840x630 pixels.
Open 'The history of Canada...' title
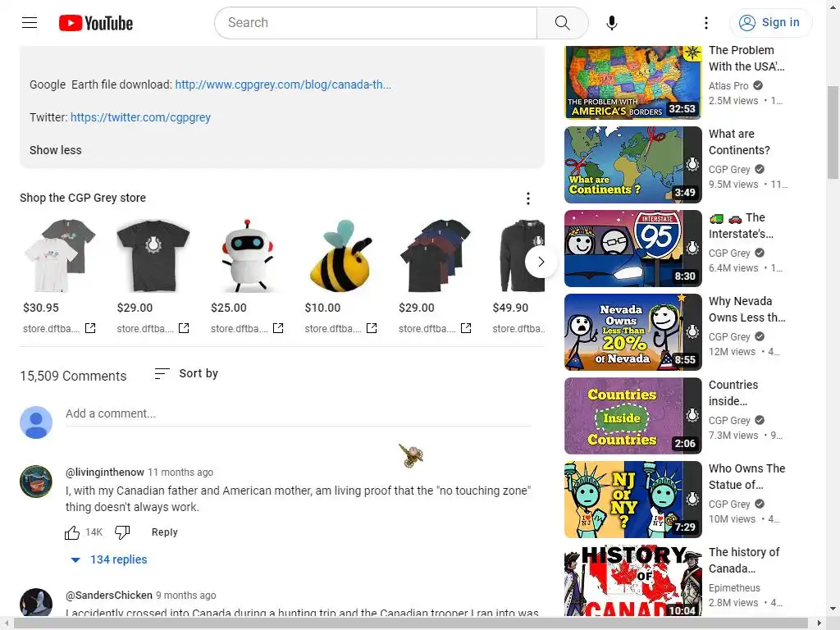click(x=744, y=560)
